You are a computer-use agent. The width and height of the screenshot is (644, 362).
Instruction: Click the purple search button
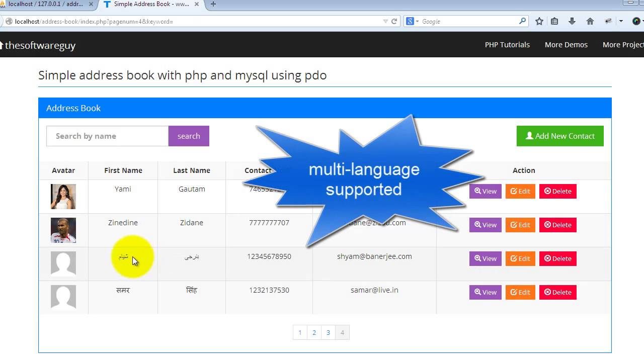click(189, 136)
